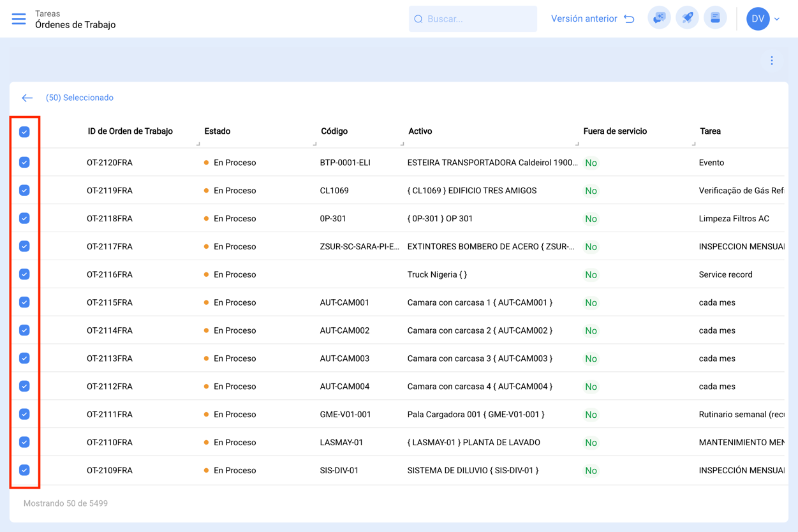798x532 pixels.
Task: Click code GME-V01-001 cell
Action: tap(345, 415)
